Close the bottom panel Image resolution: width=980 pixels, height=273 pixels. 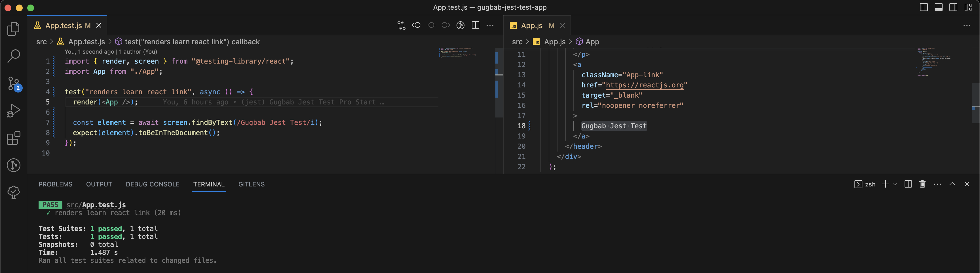click(x=967, y=184)
